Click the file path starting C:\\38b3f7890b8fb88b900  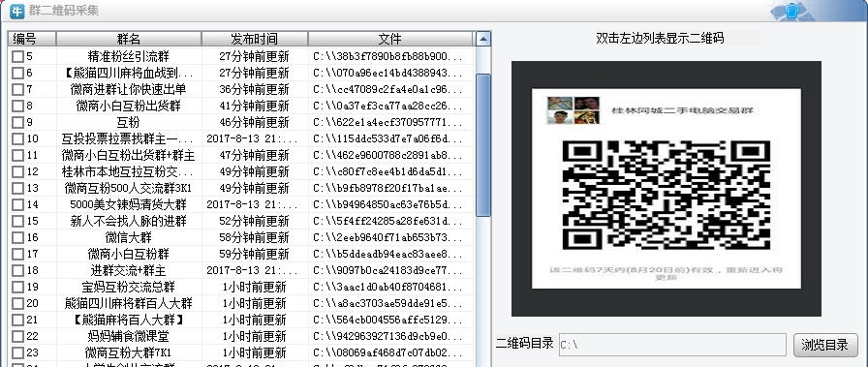pyautogui.click(x=388, y=56)
